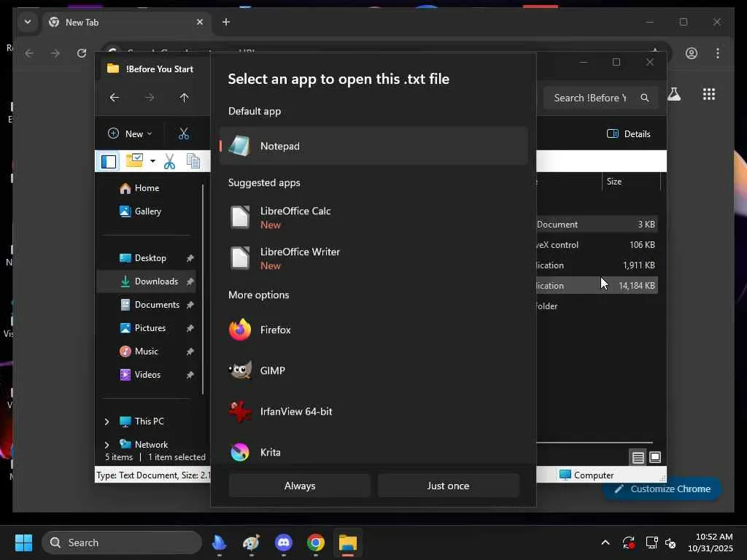The width and height of the screenshot is (747, 560).
Task: Click the Copy icon in the white toolbar
Action: pyautogui.click(x=193, y=161)
